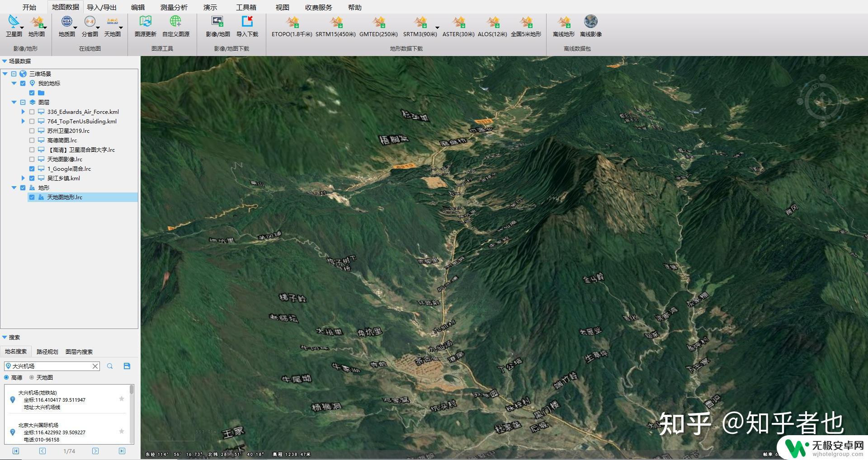
Task: Download ETOPO(1.8千米) terrain data
Action: (292, 26)
